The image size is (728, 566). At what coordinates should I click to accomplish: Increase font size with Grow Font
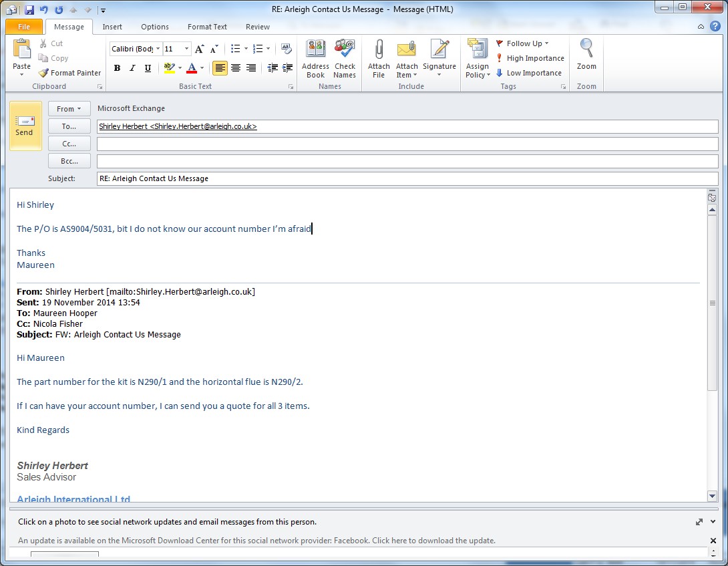pos(199,49)
